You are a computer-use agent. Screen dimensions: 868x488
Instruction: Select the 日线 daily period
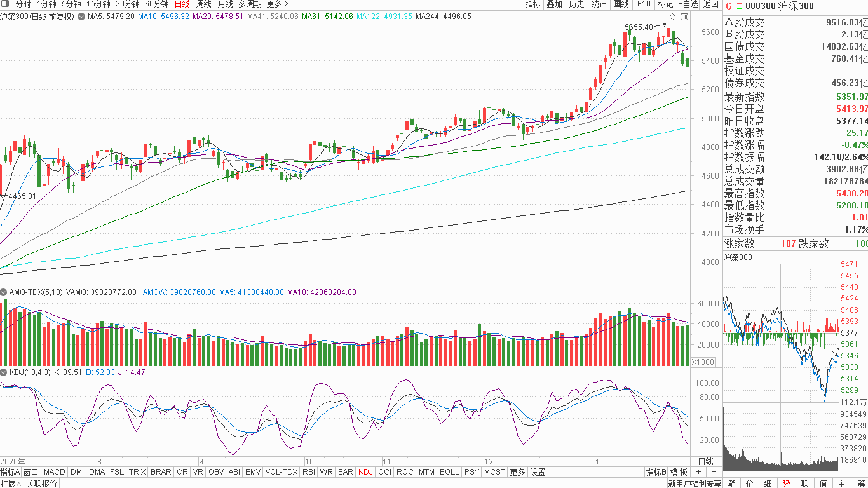click(182, 4)
